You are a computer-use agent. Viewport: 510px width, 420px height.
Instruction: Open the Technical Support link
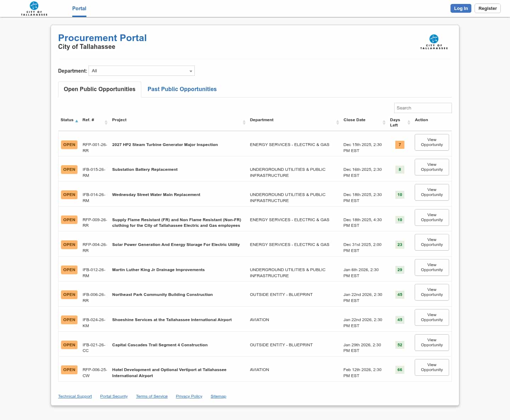[75, 396]
